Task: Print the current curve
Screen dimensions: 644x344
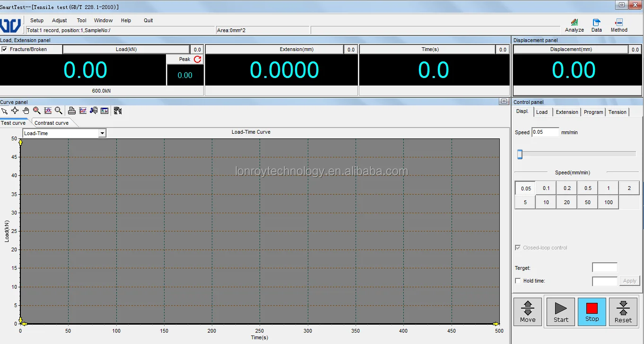Action: pyautogui.click(x=71, y=111)
